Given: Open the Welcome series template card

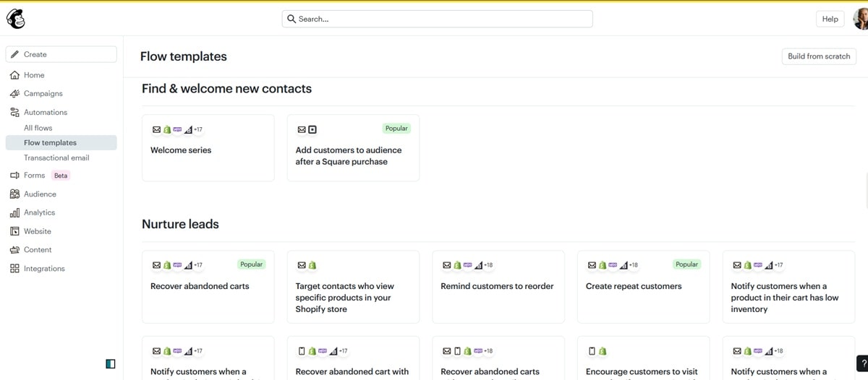Looking at the screenshot, I should (208, 148).
